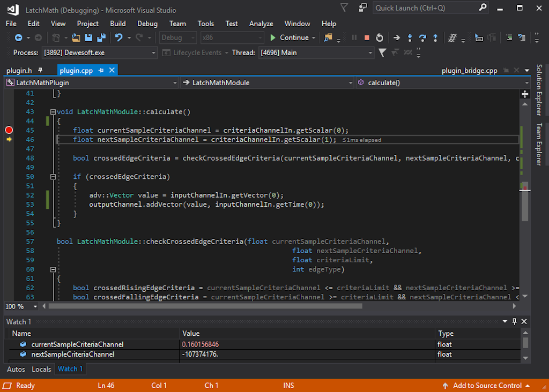
Task: Click the editor vertical scrollbar thumb
Action: [x=525, y=201]
